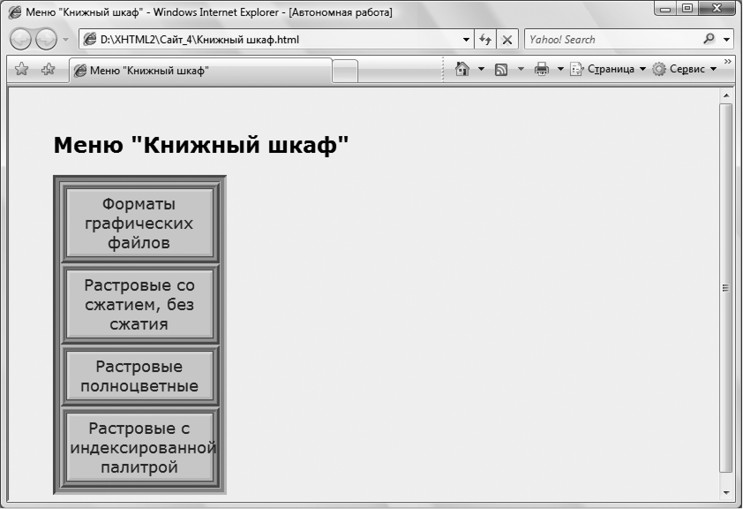Open the Страница menu
Screen dimensions: 743x509
(609, 69)
